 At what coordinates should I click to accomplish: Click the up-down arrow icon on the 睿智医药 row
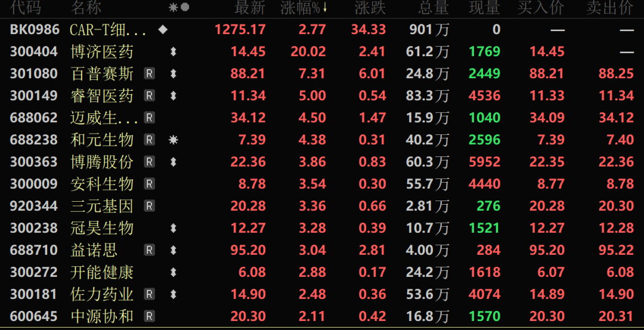[174, 95]
